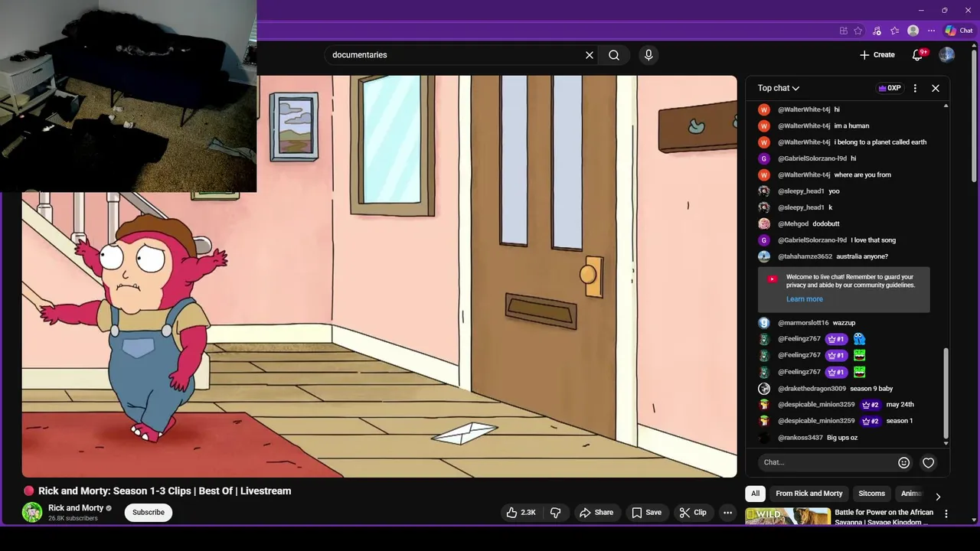Screen dimensions: 980x551
Task: Click the #1 crown badge on the first @Feelingz767 message
Action: coord(837,339)
